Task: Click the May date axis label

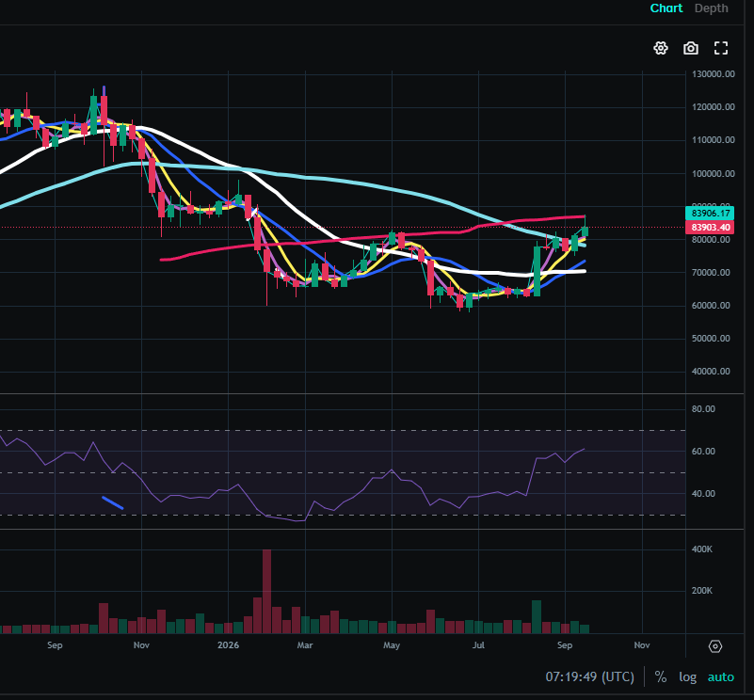Action: click(x=392, y=645)
